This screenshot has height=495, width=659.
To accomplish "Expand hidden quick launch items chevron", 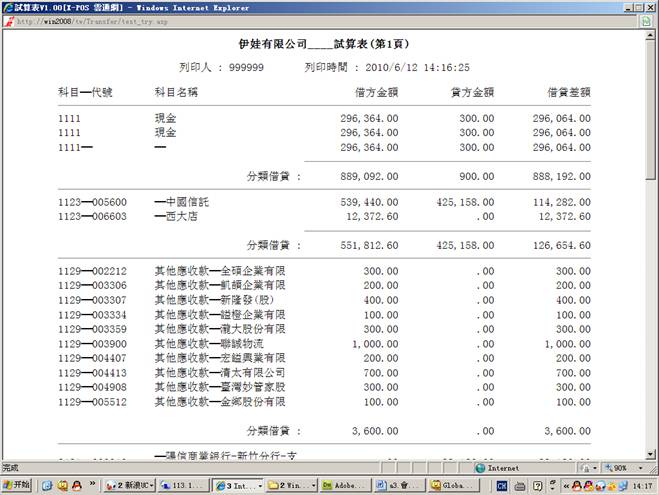I will coord(91,485).
